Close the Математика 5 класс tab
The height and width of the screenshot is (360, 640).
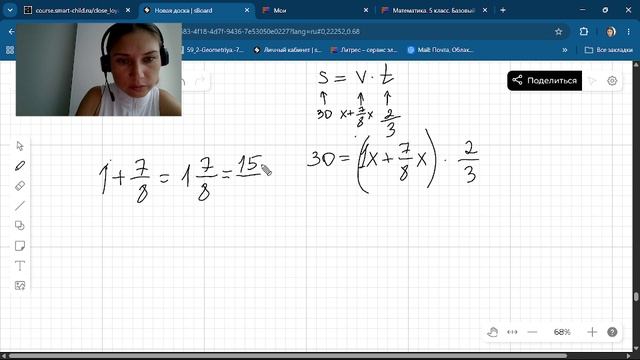(x=485, y=10)
